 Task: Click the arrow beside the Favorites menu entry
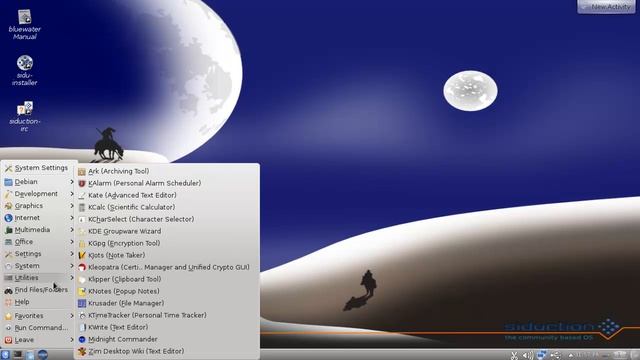tap(72, 316)
